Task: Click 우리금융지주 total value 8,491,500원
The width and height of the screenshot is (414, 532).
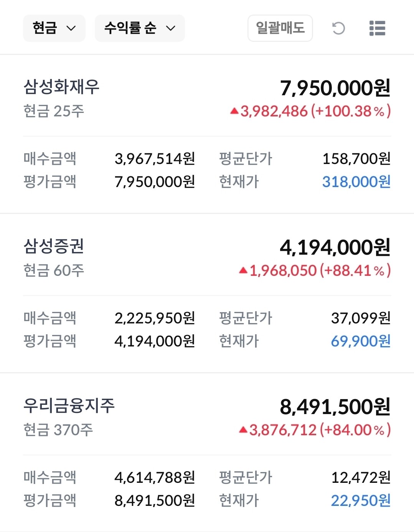Action: [x=335, y=407]
